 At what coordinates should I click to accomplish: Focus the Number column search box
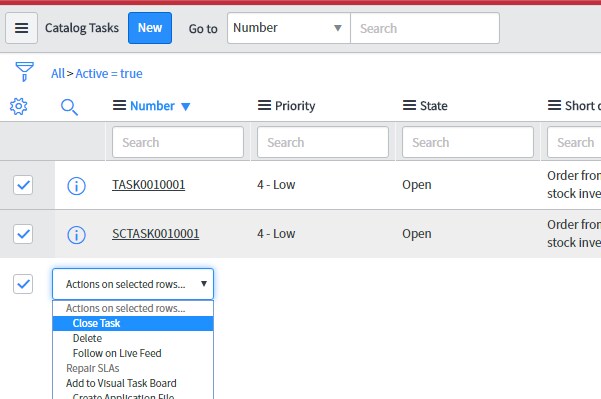(x=178, y=142)
